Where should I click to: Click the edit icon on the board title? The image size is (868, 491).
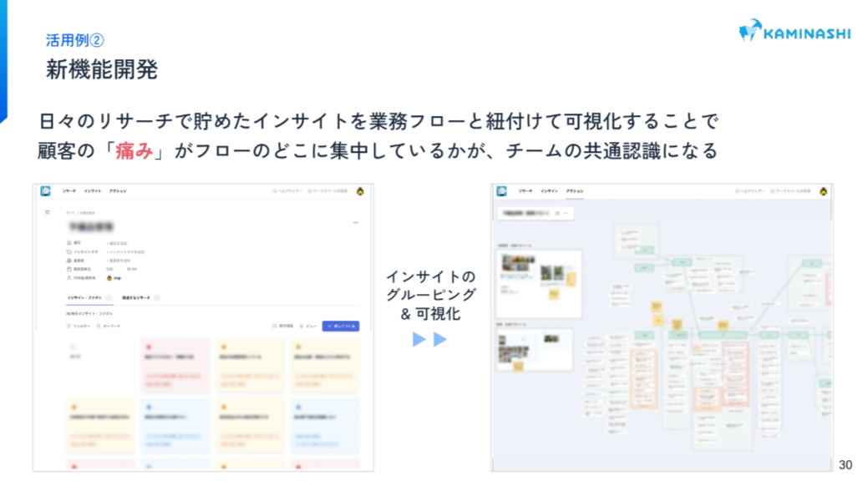[x=558, y=213]
